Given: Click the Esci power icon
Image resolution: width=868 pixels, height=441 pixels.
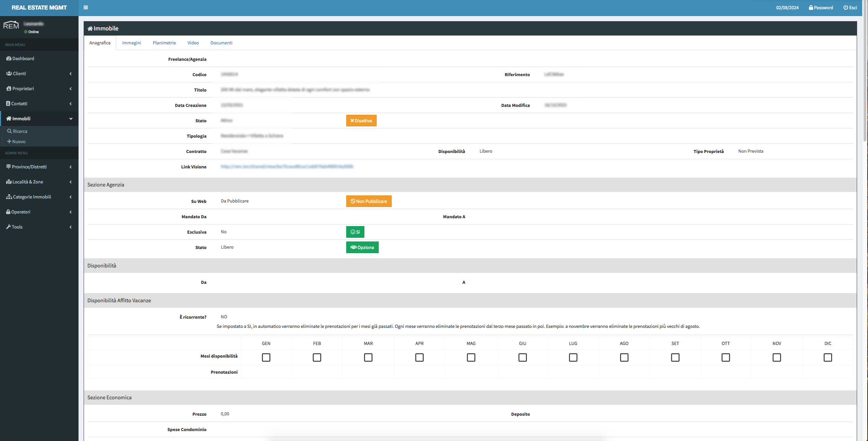Looking at the screenshot, I should point(845,8).
